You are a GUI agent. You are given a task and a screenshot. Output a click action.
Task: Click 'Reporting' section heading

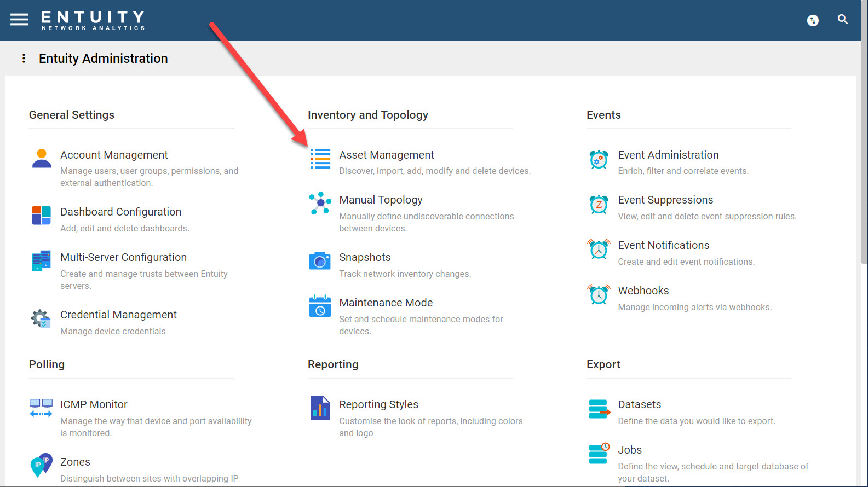click(x=333, y=364)
